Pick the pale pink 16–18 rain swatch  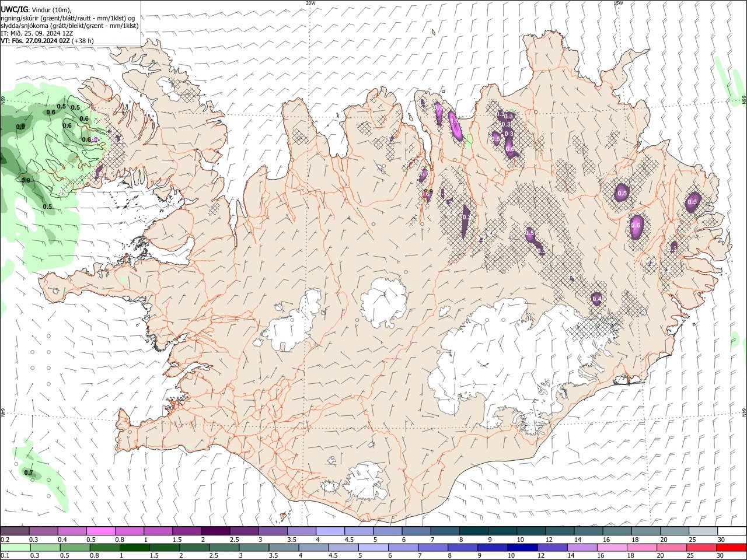point(612,547)
